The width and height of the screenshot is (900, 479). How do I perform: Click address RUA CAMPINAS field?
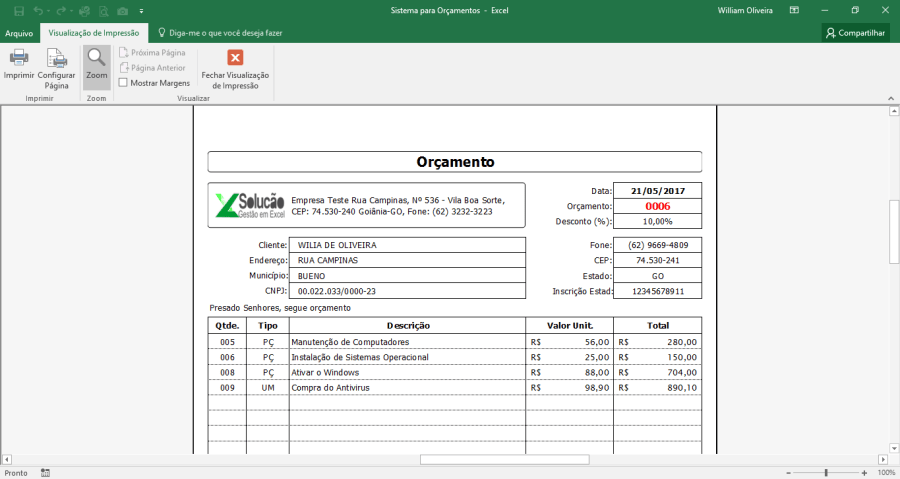(x=407, y=260)
